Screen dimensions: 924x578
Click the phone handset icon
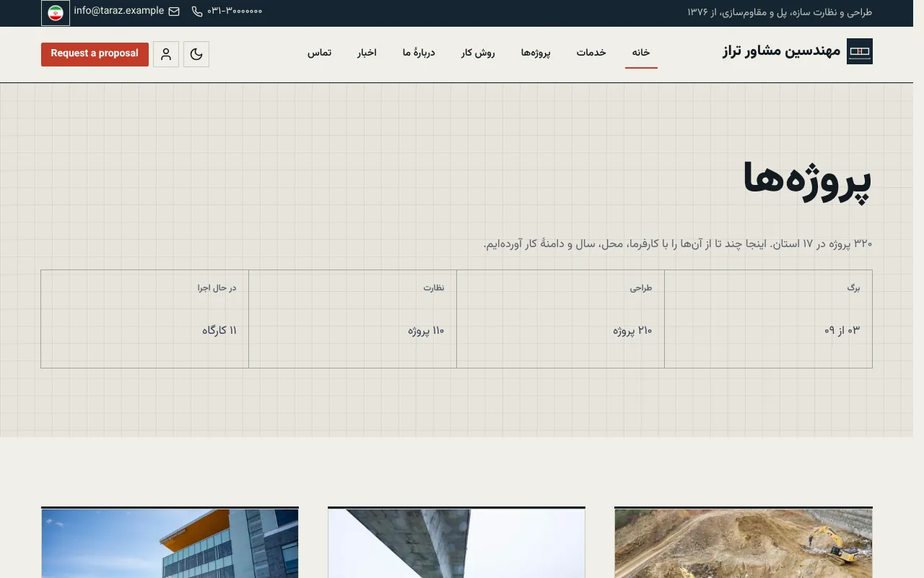[x=197, y=12]
